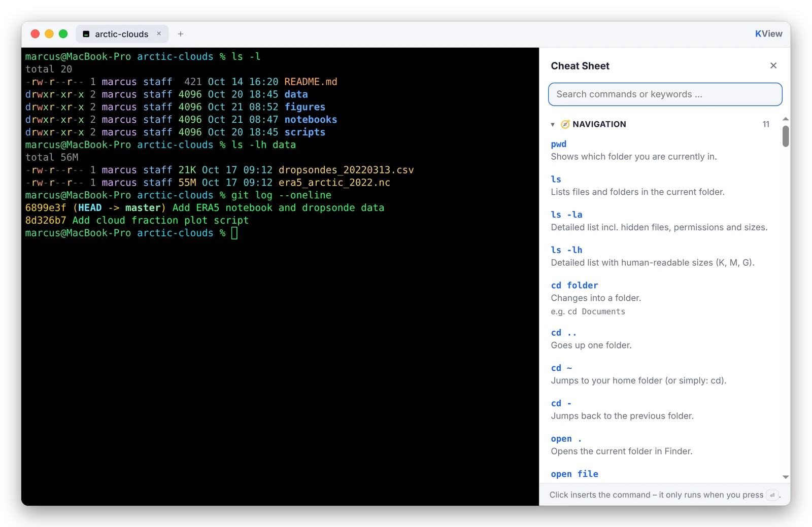
Task: Click the compass icon beside NAVIGATION
Action: (x=565, y=124)
